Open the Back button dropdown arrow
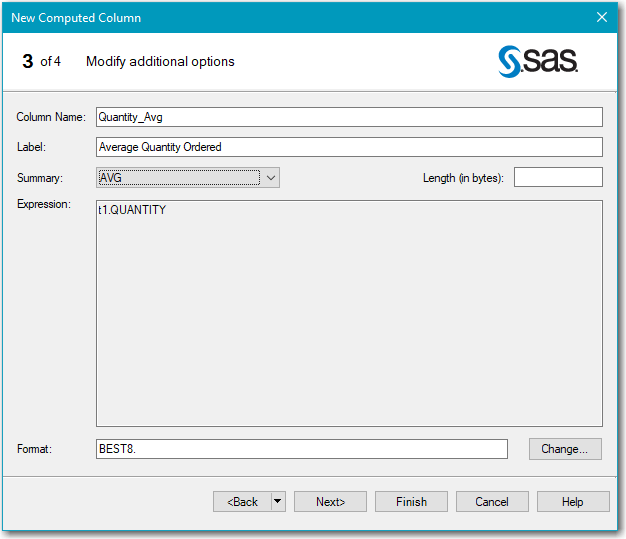This screenshot has height=539, width=626. [x=278, y=501]
